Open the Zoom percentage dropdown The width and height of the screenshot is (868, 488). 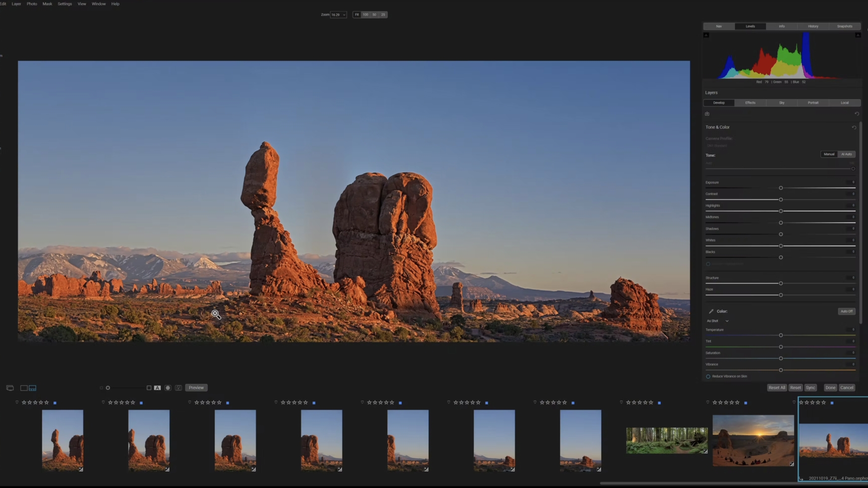pos(338,15)
